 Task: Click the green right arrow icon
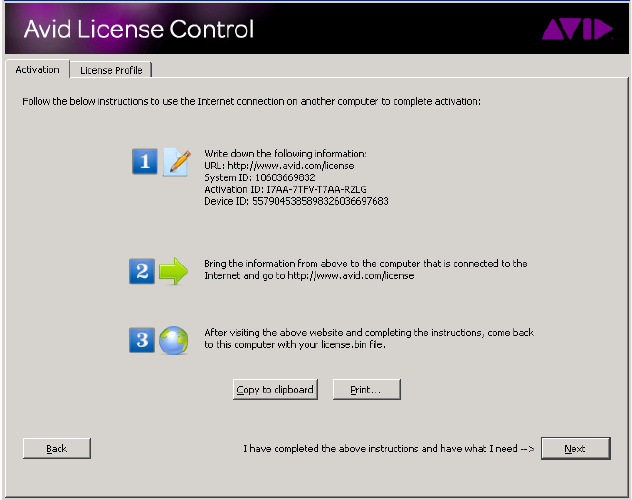pyautogui.click(x=174, y=271)
